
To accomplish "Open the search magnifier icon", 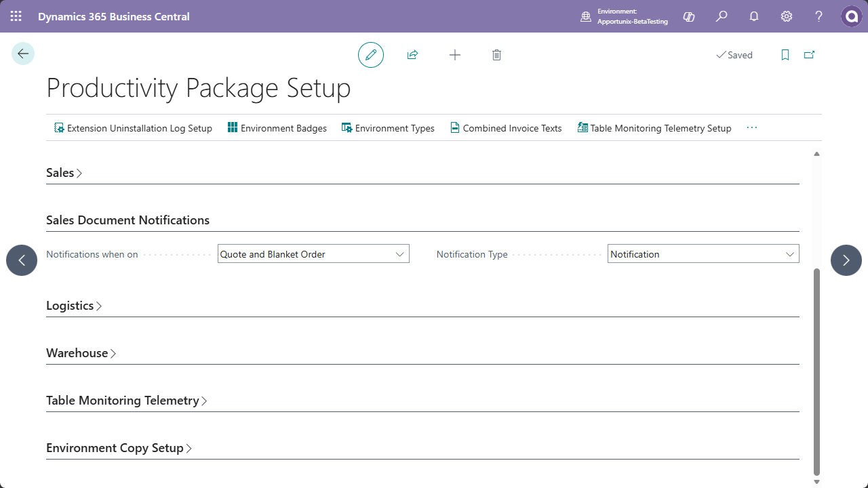I will pos(722,16).
